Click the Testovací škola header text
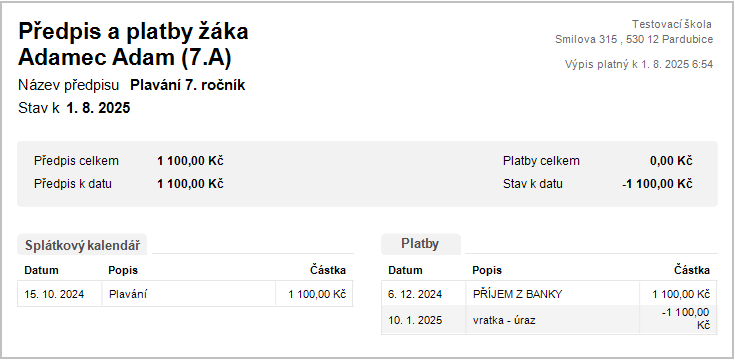This screenshot has height=361, width=736. [x=672, y=24]
